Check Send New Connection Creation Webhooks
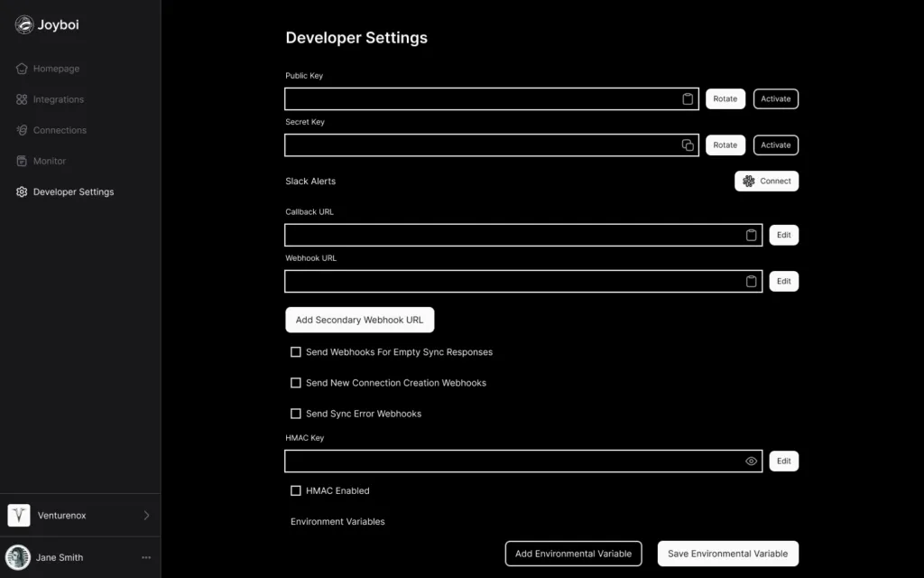Screen dimensions: 924x578 coord(296,383)
